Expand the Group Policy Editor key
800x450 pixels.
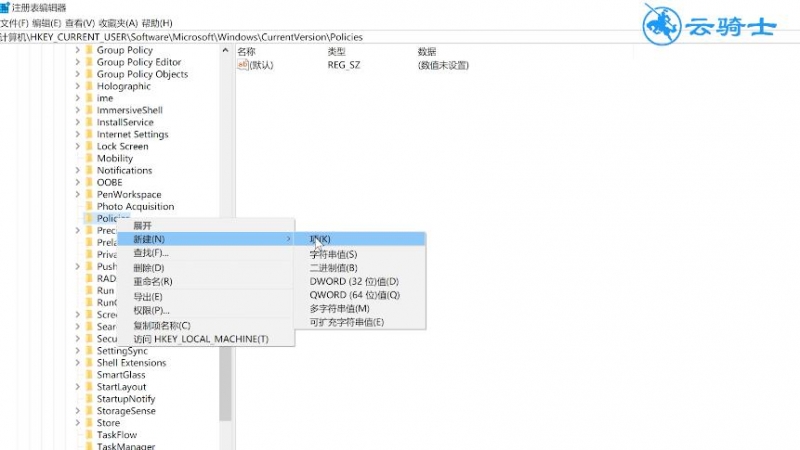pyautogui.click(x=78, y=62)
